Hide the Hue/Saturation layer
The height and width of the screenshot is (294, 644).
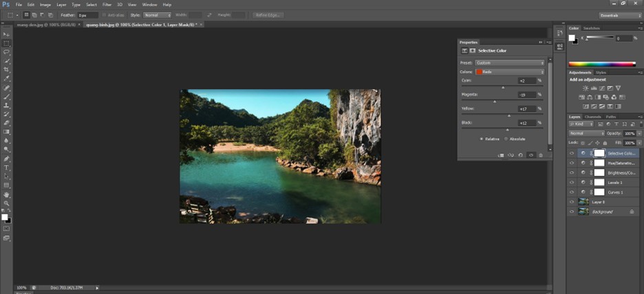pyautogui.click(x=571, y=163)
